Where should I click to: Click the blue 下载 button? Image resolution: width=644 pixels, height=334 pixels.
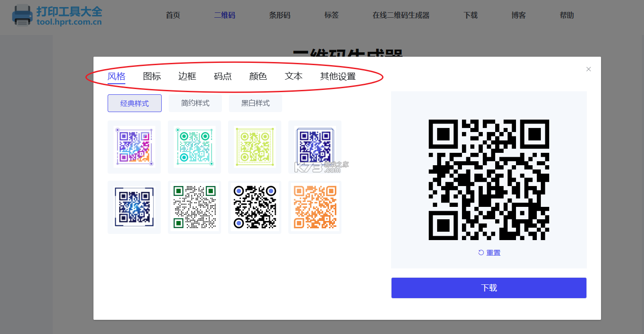coord(489,288)
